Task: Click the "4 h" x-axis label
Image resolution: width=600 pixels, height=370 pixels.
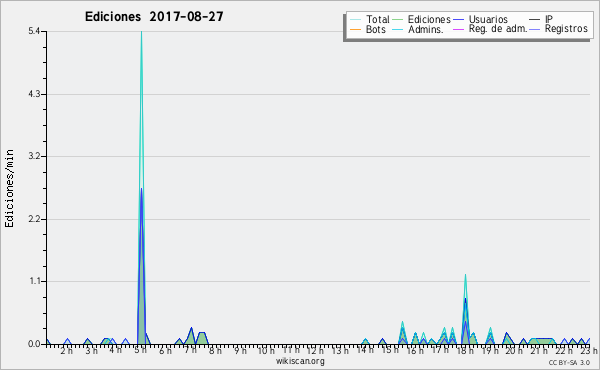Action: (x=115, y=350)
